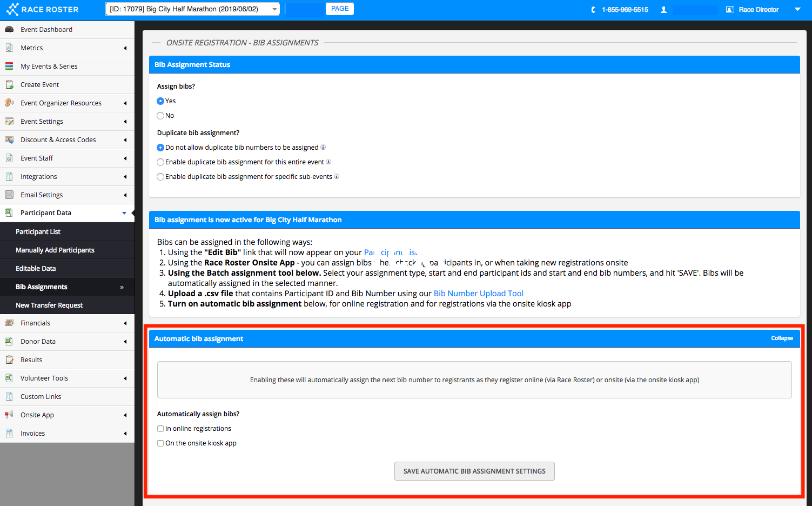Select 'No' for Assign bibs
Viewport: 812px width, 506px height.
click(160, 116)
